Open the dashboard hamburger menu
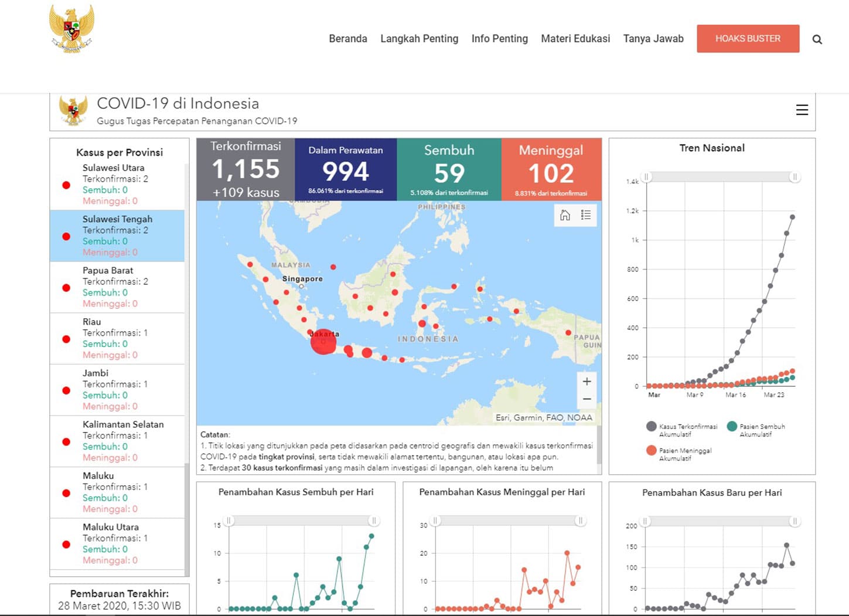Image resolution: width=849 pixels, height=616 pixels. click(x=802, y=110)
